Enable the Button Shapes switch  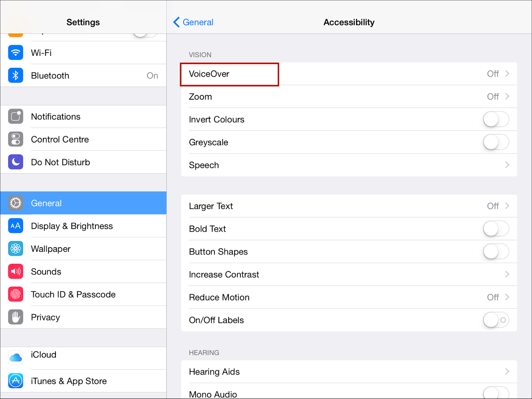tap(496, 251)
